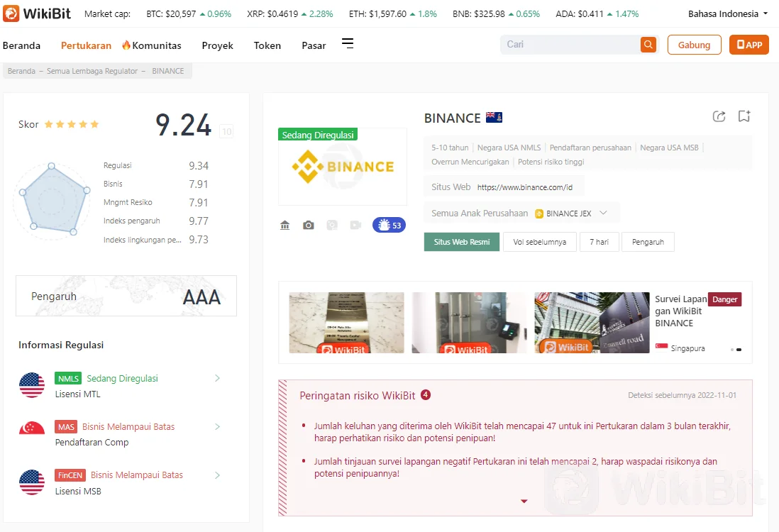Screen dimensions: 779x532
Task: Click the XRP price ticker
Action: click(x=290, y=14)
